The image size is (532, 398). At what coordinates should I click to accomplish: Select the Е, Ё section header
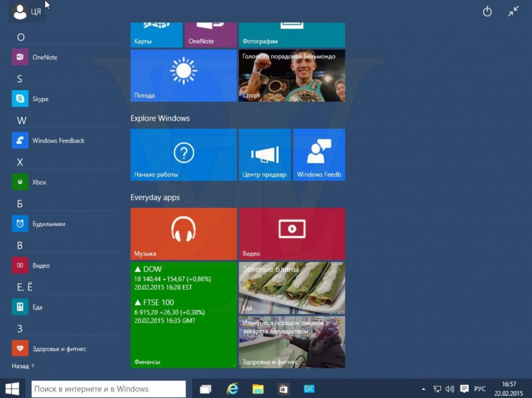(24, 287)
